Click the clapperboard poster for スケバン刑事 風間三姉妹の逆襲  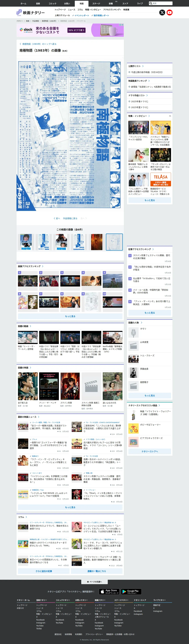tap(91, 386)
